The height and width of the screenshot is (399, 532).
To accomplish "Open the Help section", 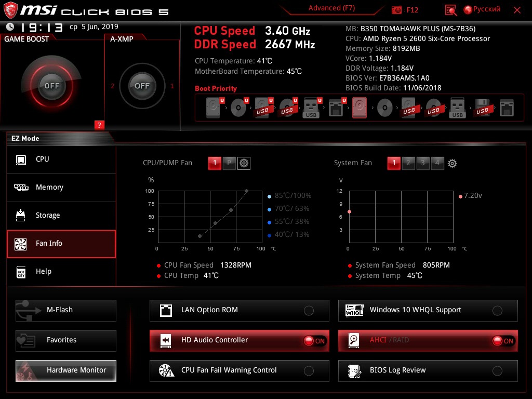I will click(61, 272).
